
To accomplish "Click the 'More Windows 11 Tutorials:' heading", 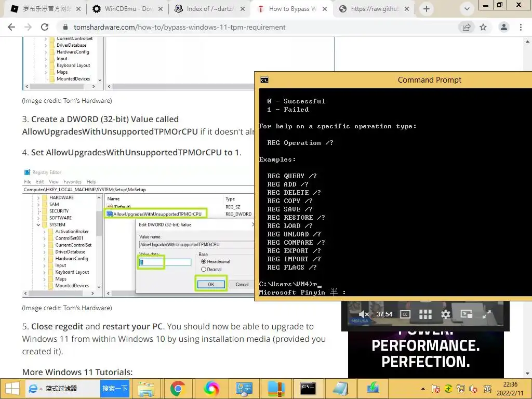I will (77, 372).
